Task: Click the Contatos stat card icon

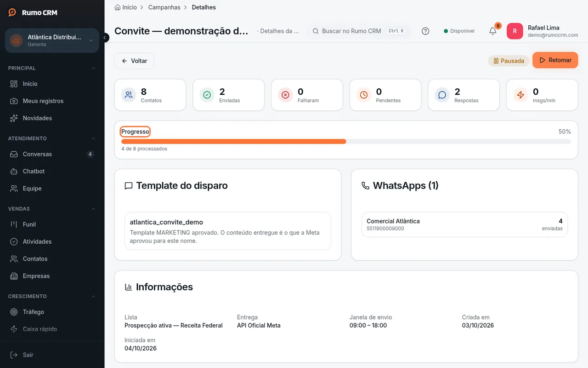Action: click(129, 95)
